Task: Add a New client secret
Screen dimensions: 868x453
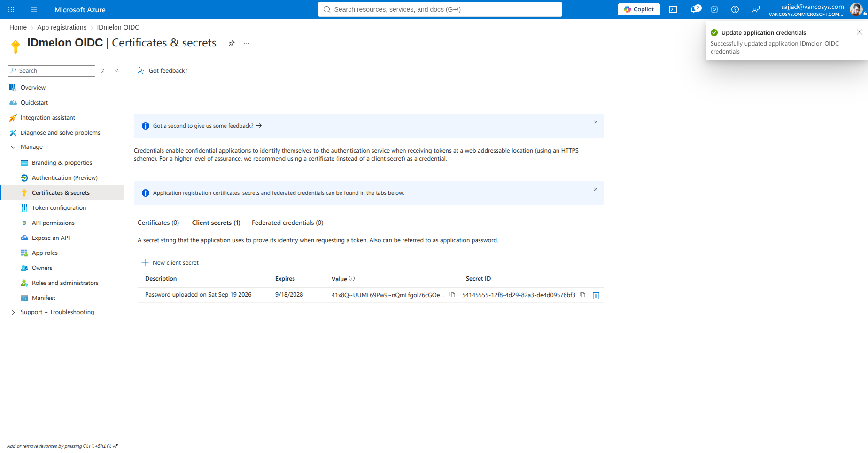Action: [170, 263]
